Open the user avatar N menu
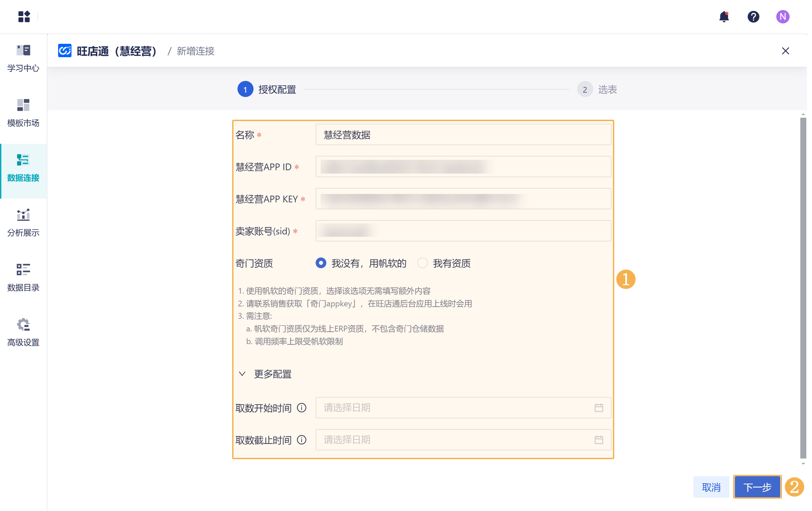Image resolution: width=812 pixels, height=511 pixels. 782,16
